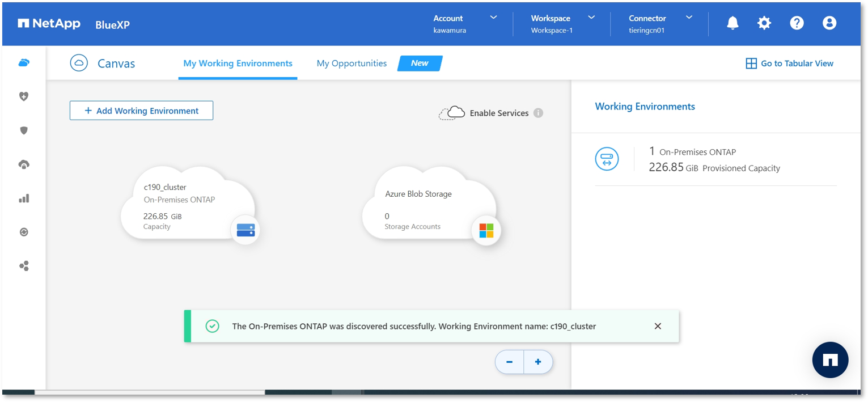Open the Analytics bar chart sidebar icon
Screen dimensions: 868x402
pyautogui.click(x=24, y=198)
